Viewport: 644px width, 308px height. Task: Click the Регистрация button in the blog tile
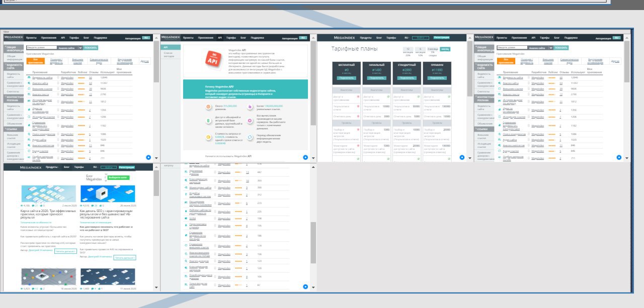pos(127,167)
